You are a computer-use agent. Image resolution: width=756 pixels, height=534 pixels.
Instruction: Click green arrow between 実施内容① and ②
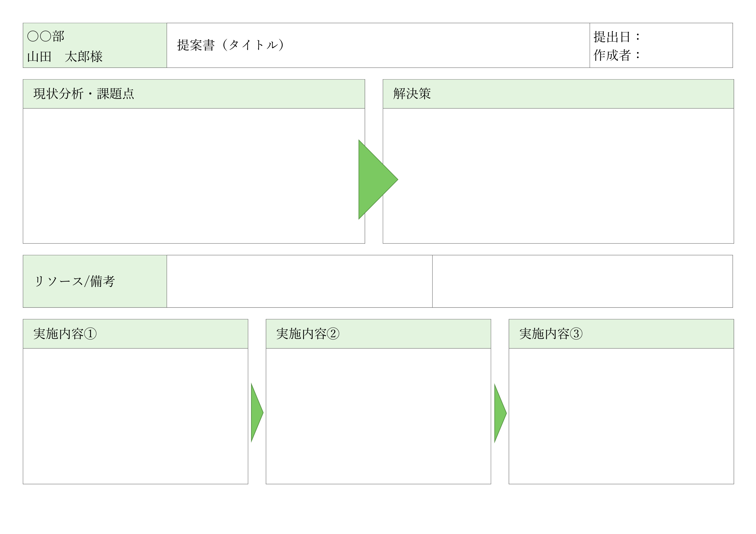(256, 413)
